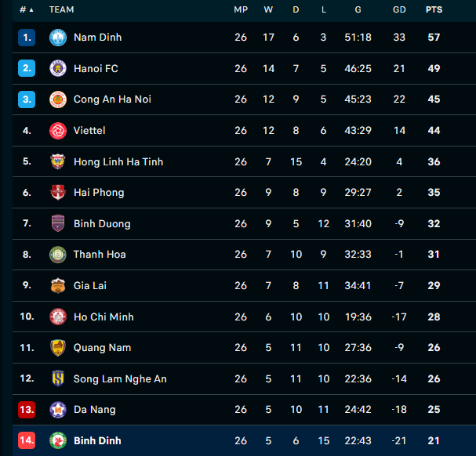This screenshot has width=476, height=456.
Task: Select the red Viettel team logo
Action: click(x=58, y=131)
